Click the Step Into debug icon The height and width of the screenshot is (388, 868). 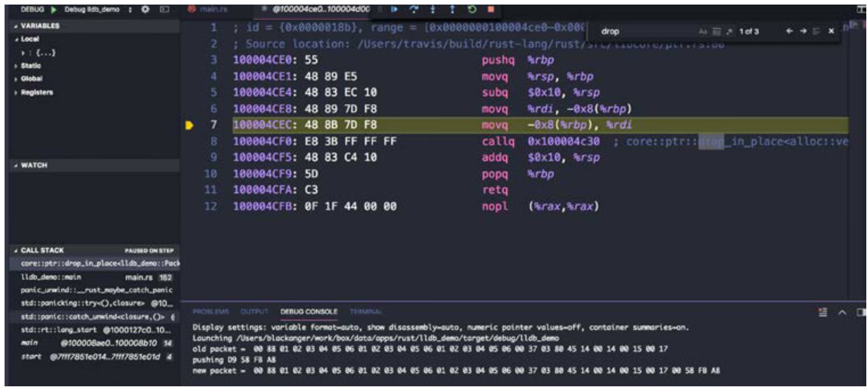(x=433, y=10)
